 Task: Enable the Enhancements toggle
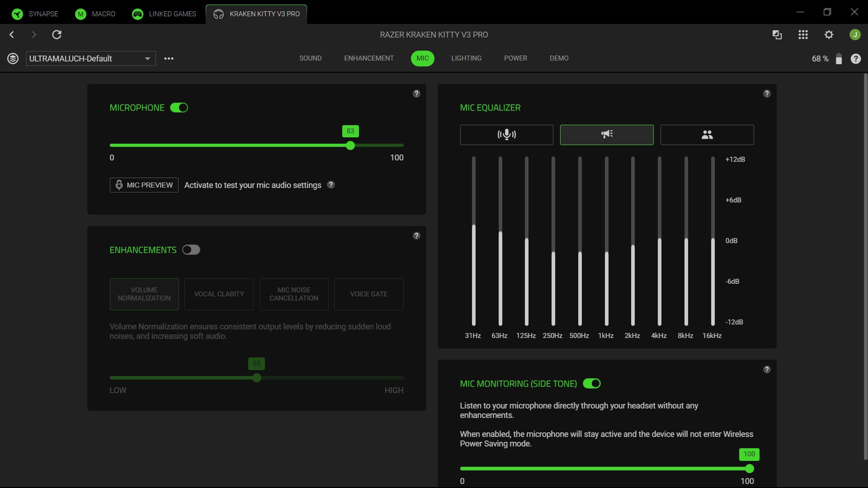[191, 249]
